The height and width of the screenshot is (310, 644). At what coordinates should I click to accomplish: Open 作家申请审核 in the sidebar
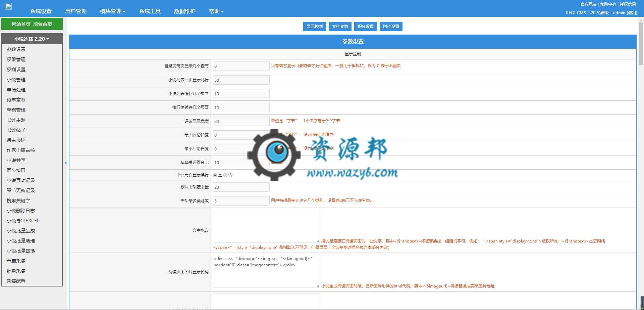21,150
